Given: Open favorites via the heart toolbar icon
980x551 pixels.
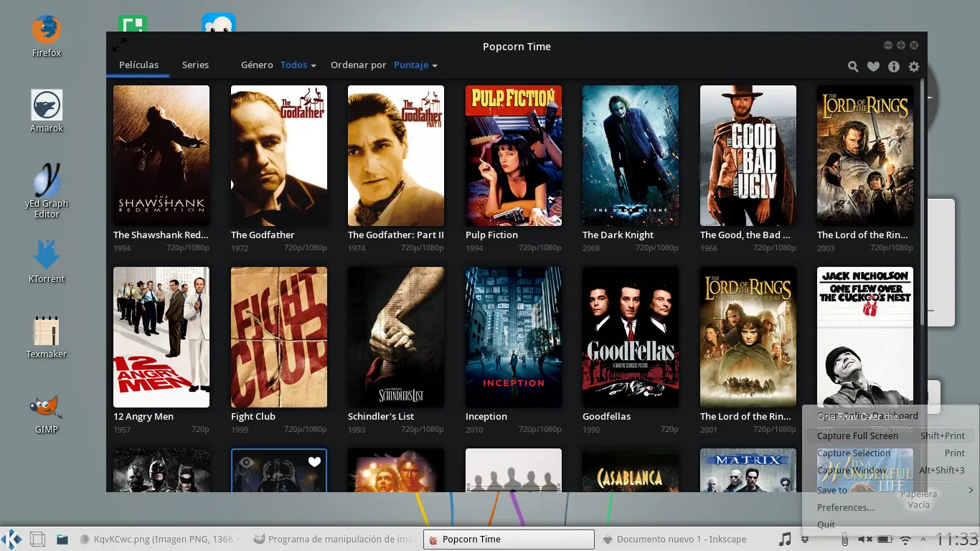Looking at the screenshot, I should (873, 67).
